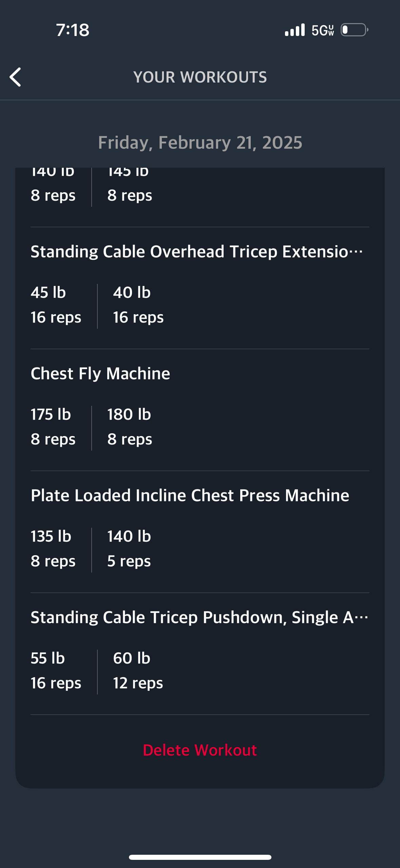Viewport: 400px width, 868px height.
Task: Select the 55 lb 16 reps set
Action: 56,671
